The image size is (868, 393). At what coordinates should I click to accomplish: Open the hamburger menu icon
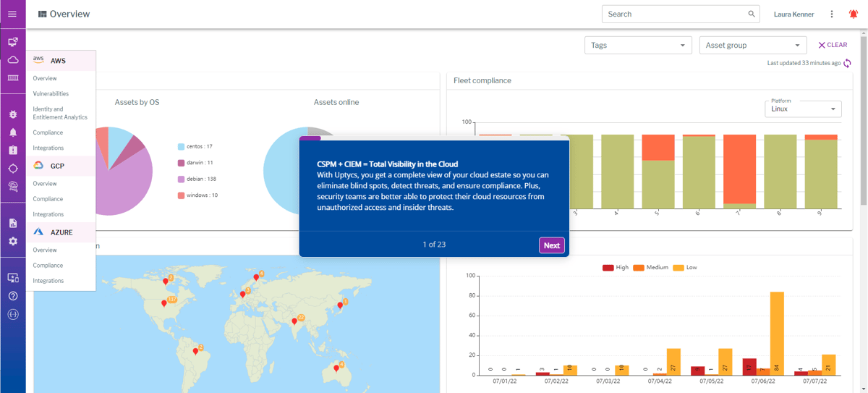(x=12, y=14)
